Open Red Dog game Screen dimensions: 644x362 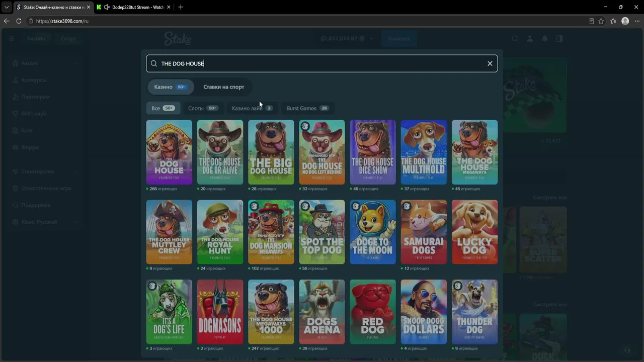(373, 312)
